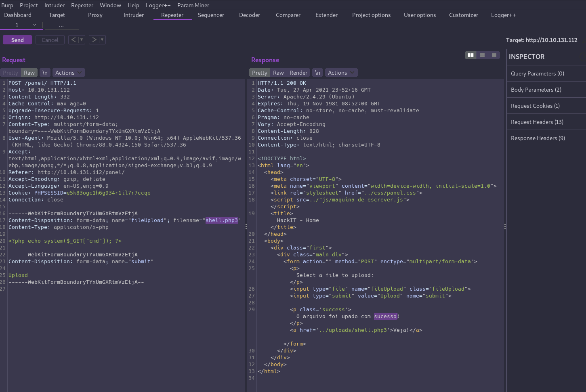Expand Request Cookies (1) in Inspector
This screenshot has height=392, width=586.
(546, 106)
